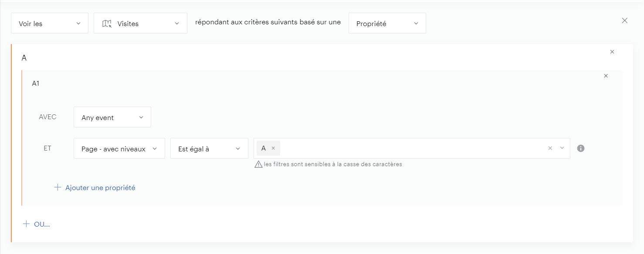Click the plus icon beside "Ajouter une propriété"
644x254 pixels.
pyautogui.click(x=58, y=187)
